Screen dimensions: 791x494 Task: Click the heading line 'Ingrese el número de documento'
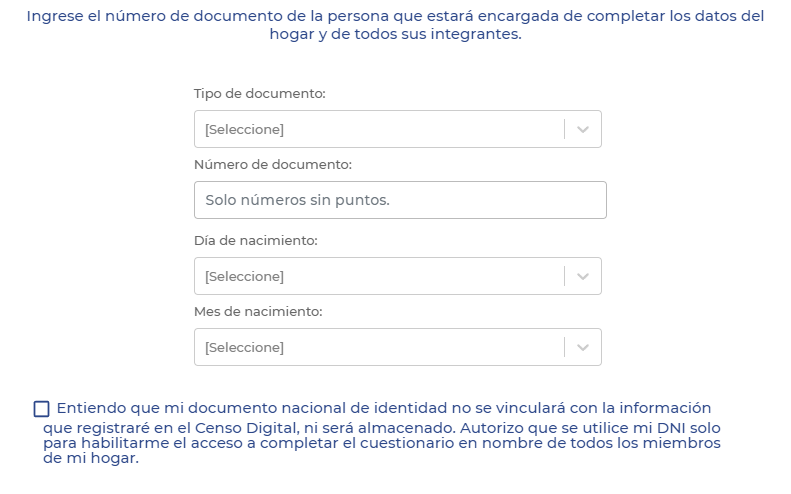(x=396, y=16)
